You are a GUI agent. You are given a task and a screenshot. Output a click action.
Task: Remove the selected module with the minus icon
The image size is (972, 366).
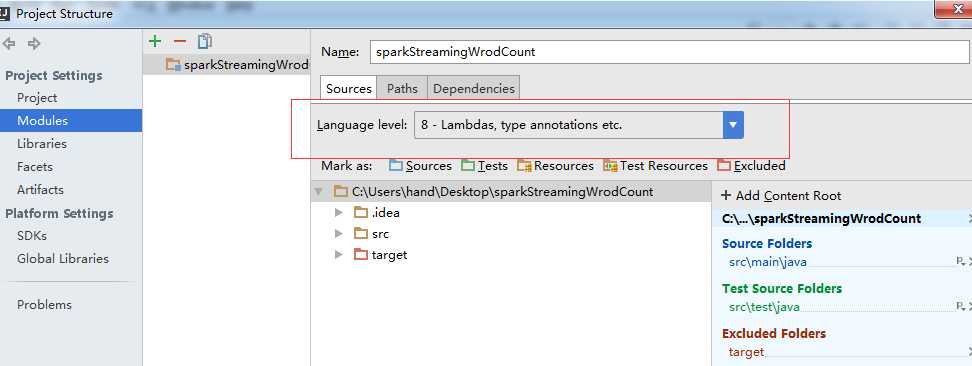pos(180,41)
